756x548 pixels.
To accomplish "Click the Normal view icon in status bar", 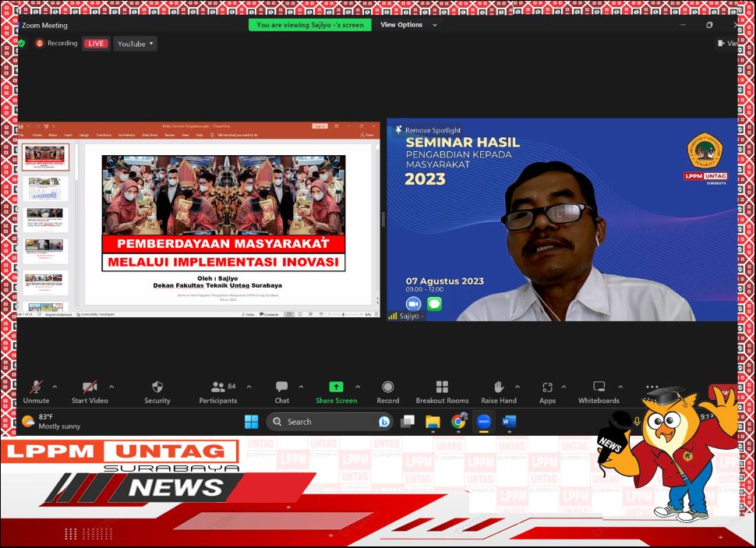I will point(289,314).
